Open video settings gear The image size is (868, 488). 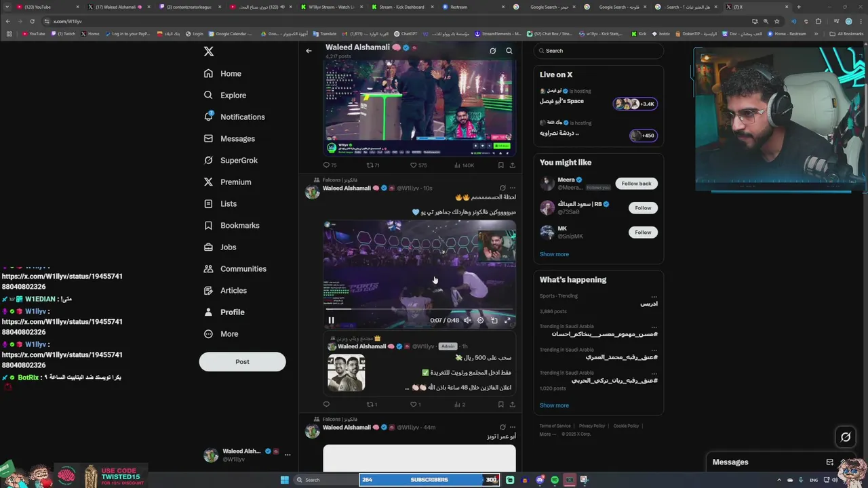481,321
